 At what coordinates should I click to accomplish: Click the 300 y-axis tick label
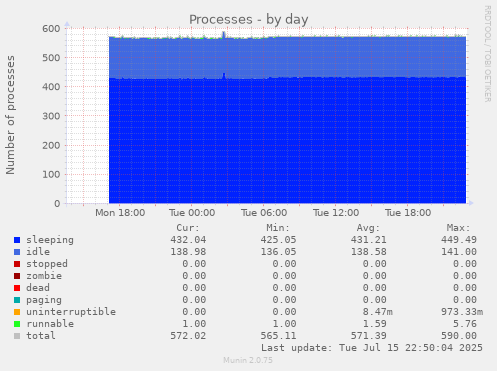(51, 116)
